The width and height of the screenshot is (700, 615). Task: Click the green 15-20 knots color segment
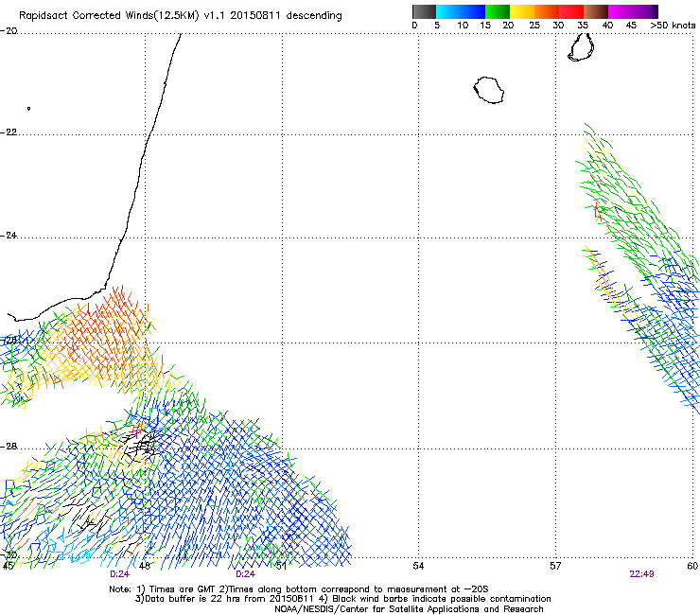click(x=497, y=11)
